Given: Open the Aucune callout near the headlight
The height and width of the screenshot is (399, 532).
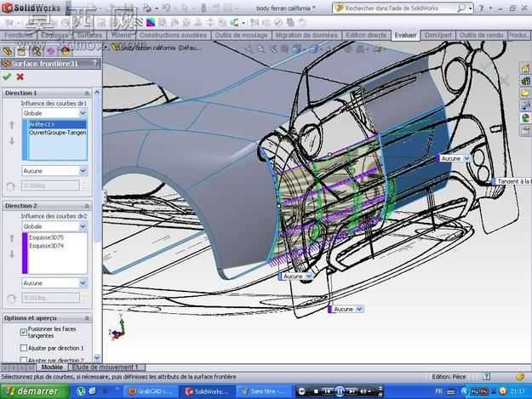Looking at the screenshot, I should (466, 158).
